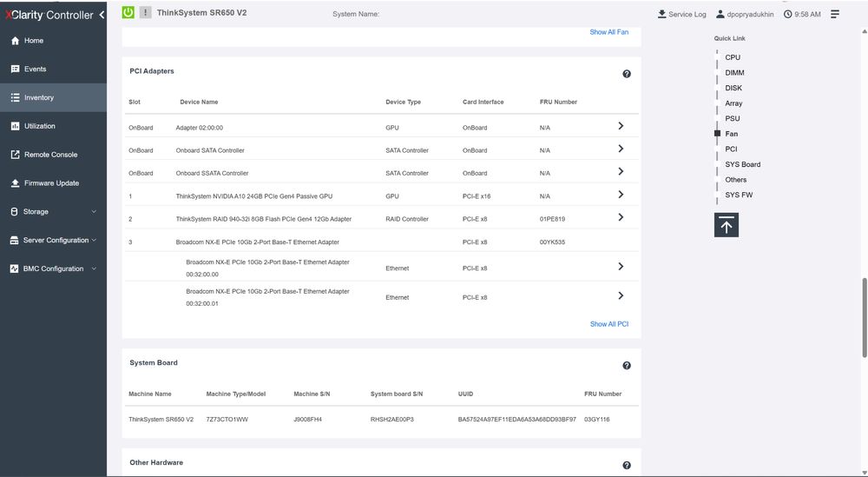Collapse sidebar with the left chevron icon

pyautogui.click(x=102, y=15)
